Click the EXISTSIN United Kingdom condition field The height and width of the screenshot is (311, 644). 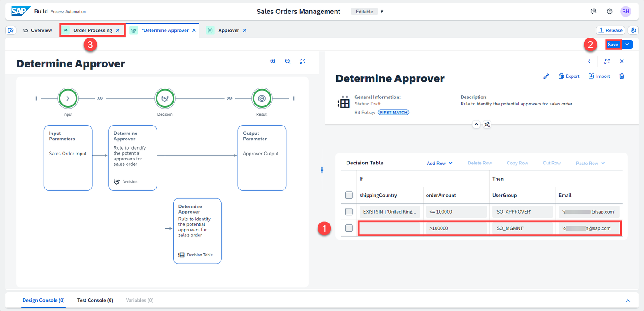pos(390,212)
